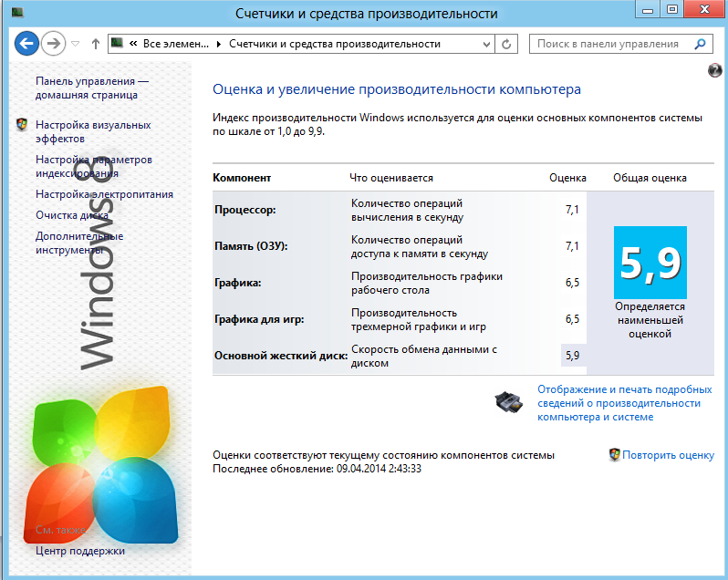Click the 'Оценка' column header

click(x=567, y=178)
